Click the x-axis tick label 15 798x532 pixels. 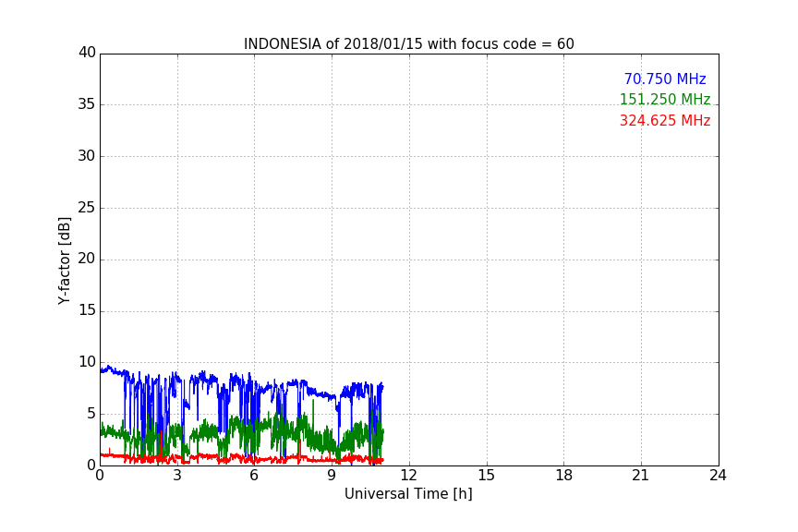tap(486, 476)
